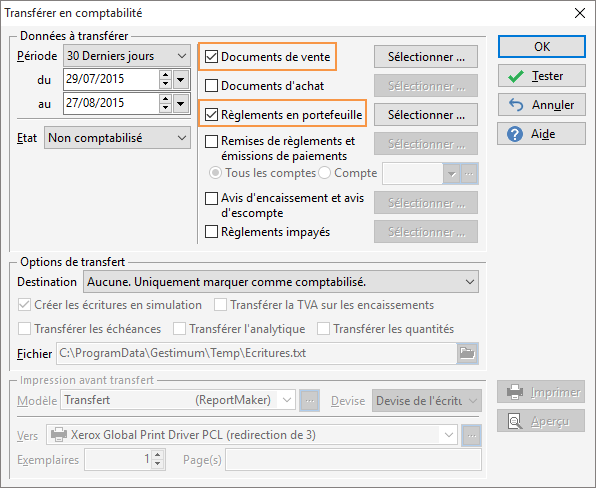Expand the Période dropdown showing 30 Derniers jours

coord(127,56)
